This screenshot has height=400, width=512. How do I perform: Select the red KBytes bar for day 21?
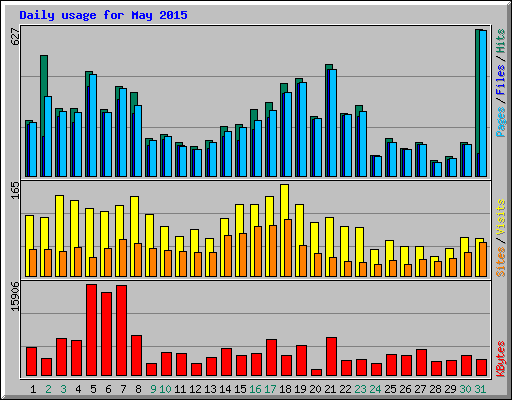[x=331, y=357]
